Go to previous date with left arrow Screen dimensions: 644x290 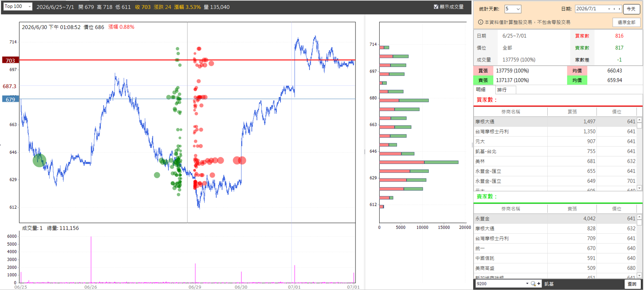pyautogui.click(x=614, y=9)
